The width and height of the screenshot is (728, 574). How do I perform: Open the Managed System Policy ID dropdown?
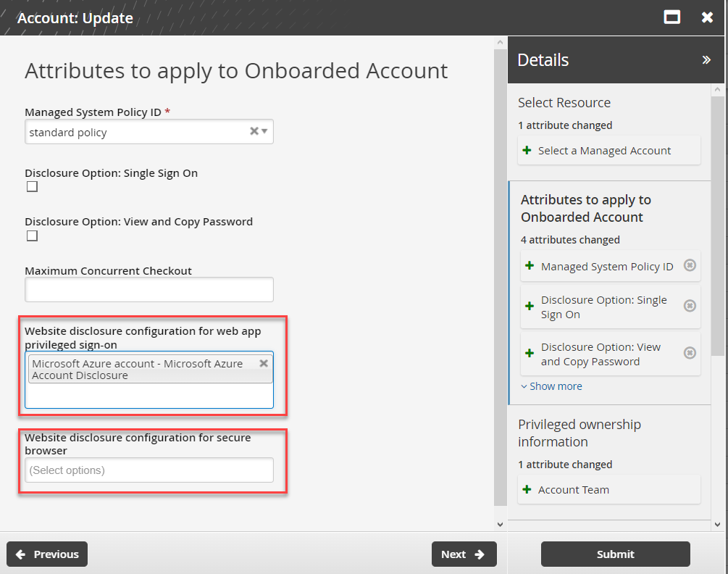[x=264, y=131]
